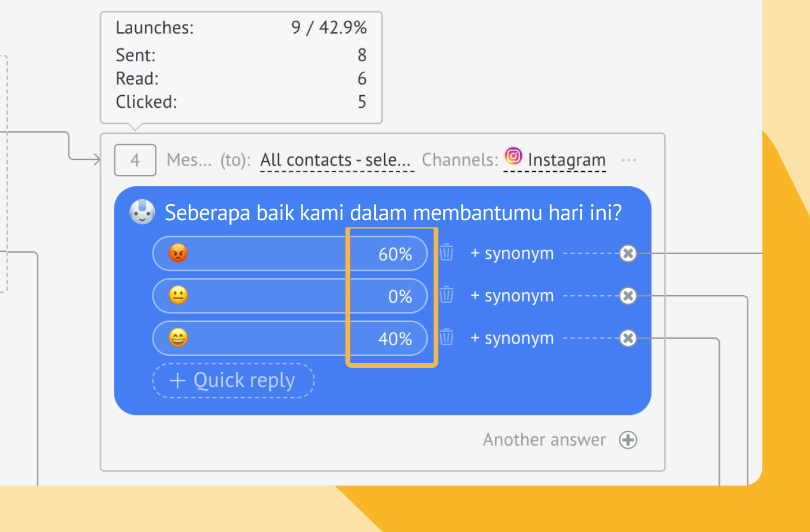The height and width of the screenshot is (532, 810).
Task: Select the neutral emoji reply with 0%
Action: (290, 296)
